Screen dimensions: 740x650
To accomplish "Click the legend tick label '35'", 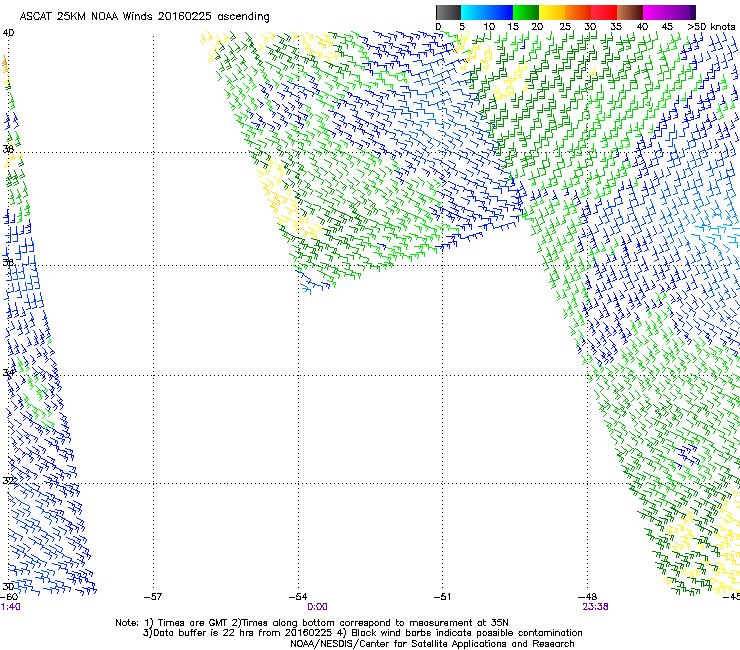I will click(x=616, y=27).
